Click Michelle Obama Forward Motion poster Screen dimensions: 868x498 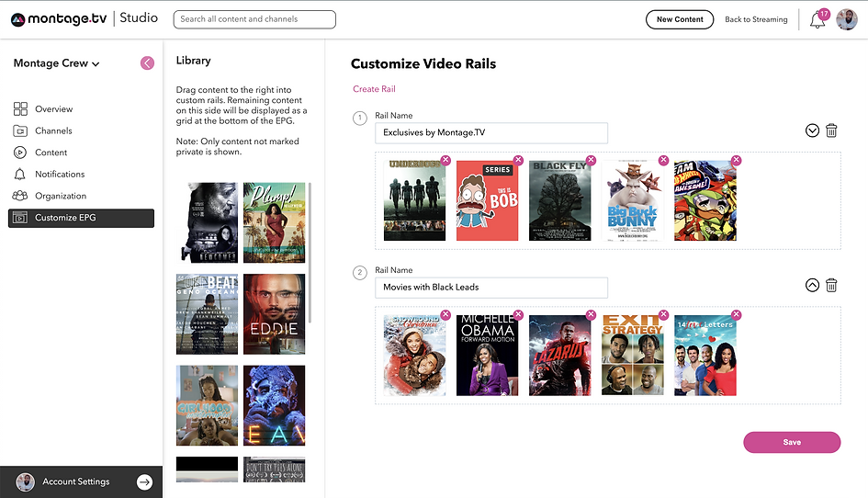[x=487, y=355]
